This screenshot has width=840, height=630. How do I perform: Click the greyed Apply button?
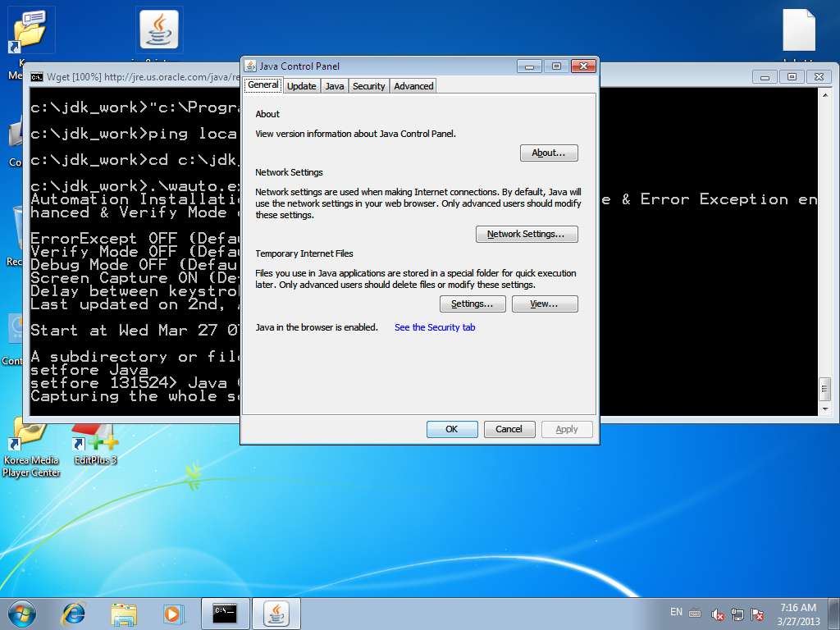point(567,429)
